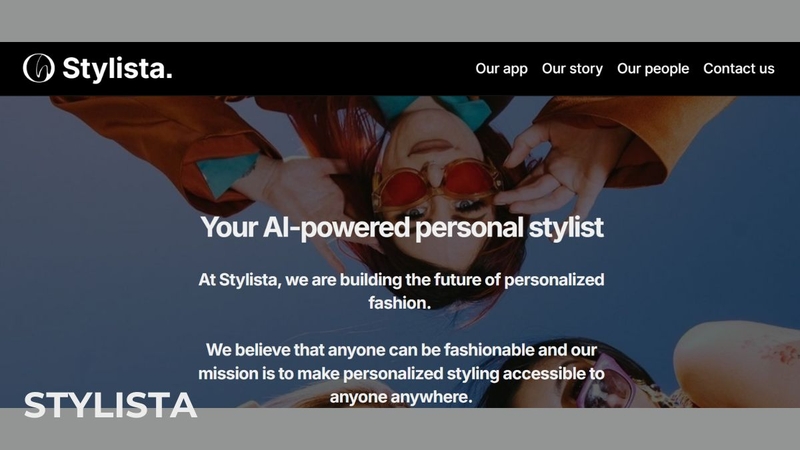
Task: Click the circular Stylista logo icon
Action: [x=39, y=68]
